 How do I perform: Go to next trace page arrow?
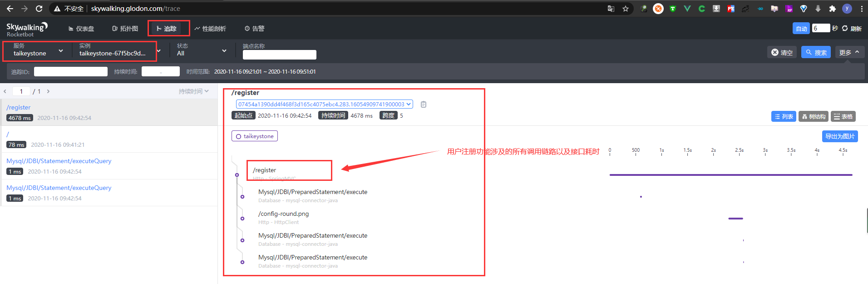coord(48,91)
